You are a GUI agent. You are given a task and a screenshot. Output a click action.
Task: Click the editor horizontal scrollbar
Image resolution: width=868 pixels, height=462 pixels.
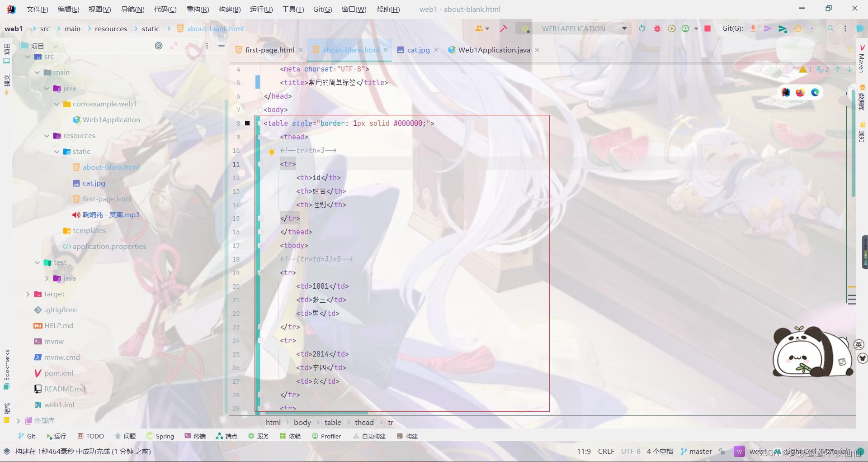coord(316,413)
